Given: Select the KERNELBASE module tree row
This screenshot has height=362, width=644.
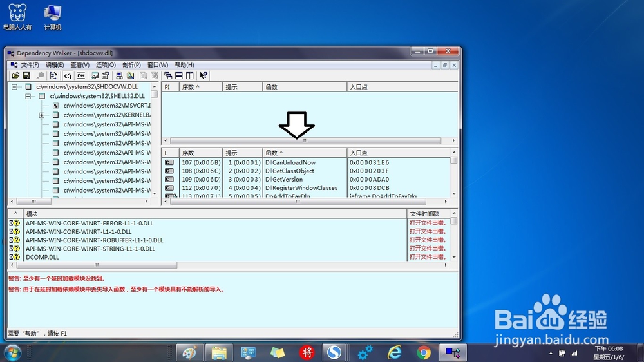Looking at the screenshot, I should [x=107, y=115].
